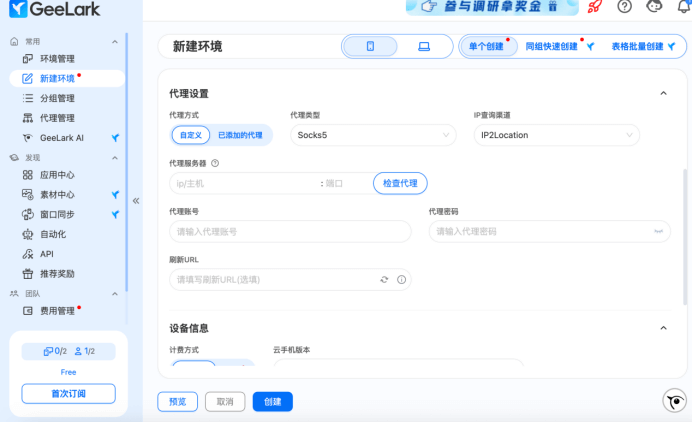This screenshot has height=422, width=692.
Task: Switch to the desktop computer device type
Action: tap(423, 46)
